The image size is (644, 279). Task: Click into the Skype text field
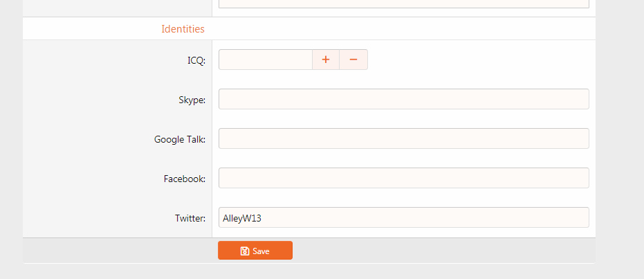pos(403,99)
